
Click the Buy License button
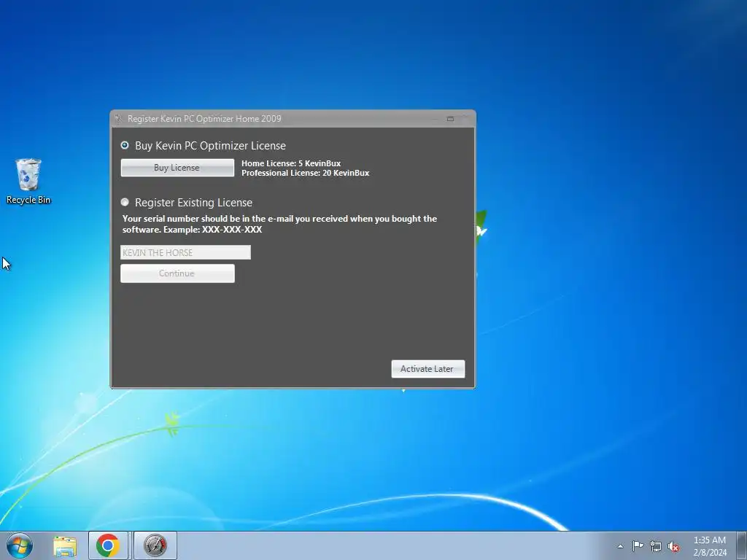[x=177, y=168]
